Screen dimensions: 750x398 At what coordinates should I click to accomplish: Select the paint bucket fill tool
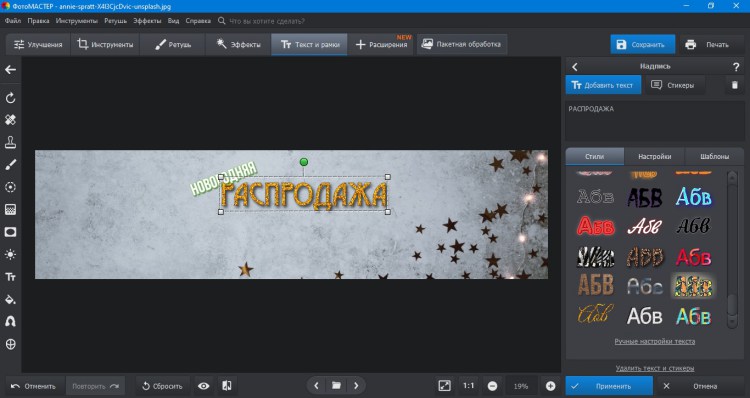10,299
